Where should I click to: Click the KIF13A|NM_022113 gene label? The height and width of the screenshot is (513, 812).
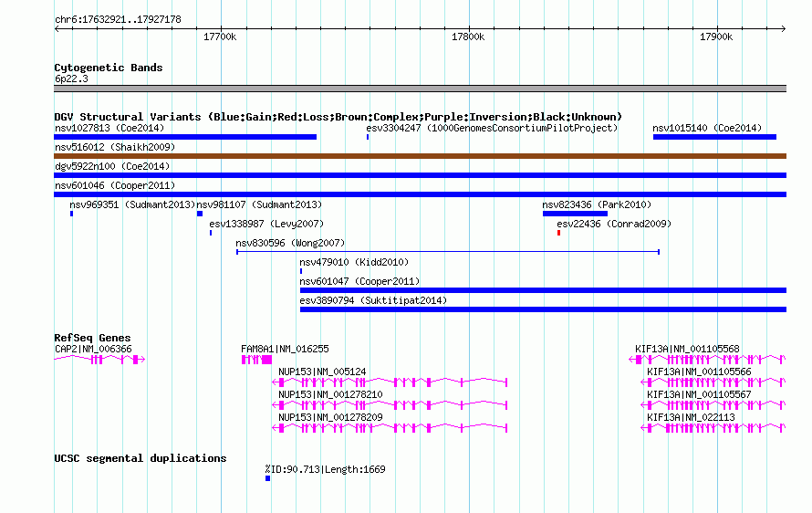(x=691, y=418)
